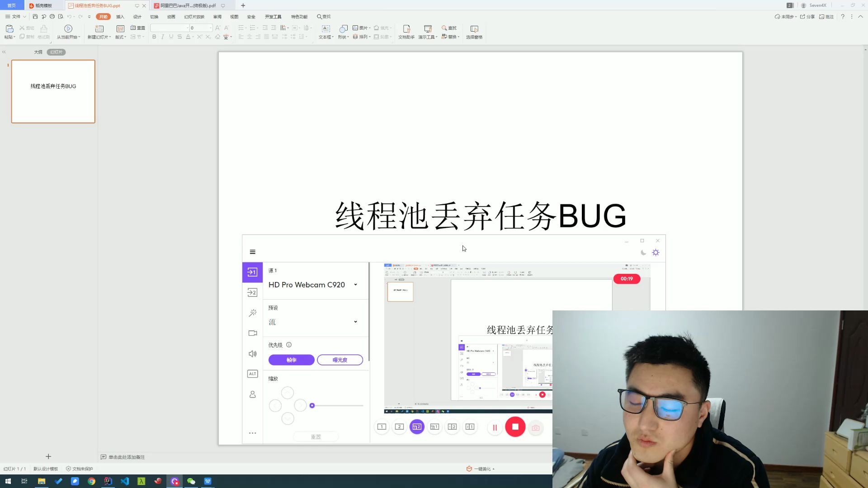Switch to dark mode moon icon

[643, 253]
